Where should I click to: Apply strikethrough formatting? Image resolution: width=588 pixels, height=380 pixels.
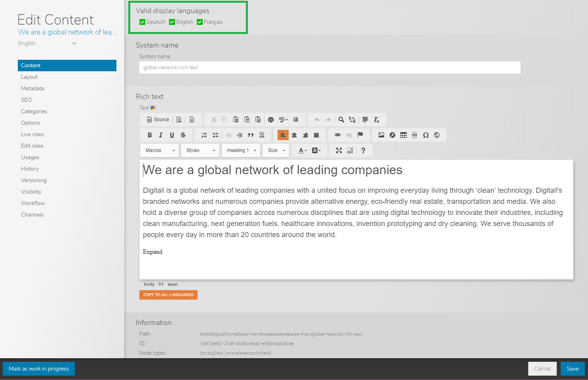[x=183, y=135]
